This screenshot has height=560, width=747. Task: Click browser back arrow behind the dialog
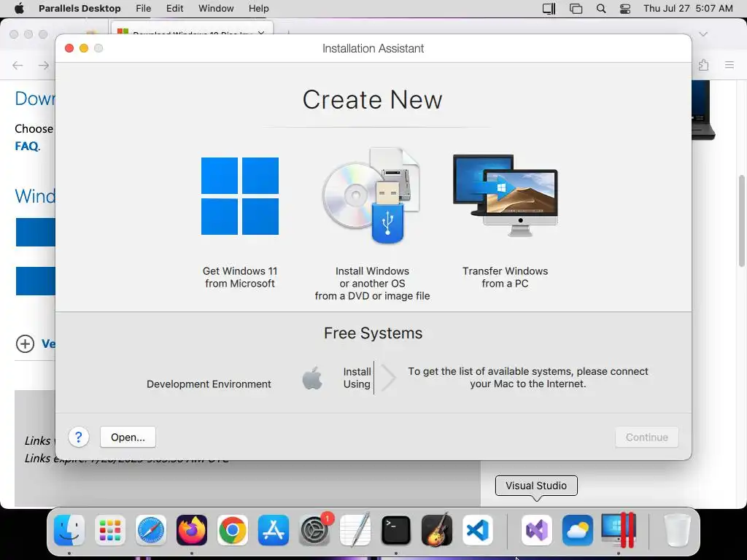18,65
